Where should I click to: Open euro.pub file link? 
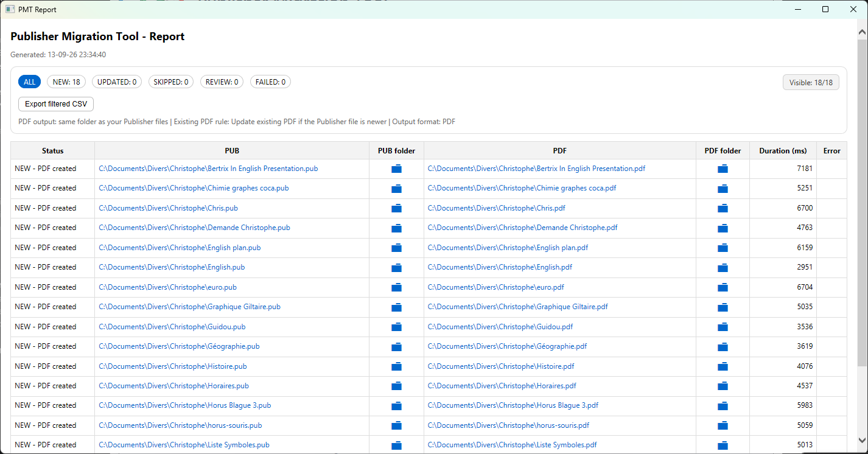167,287
